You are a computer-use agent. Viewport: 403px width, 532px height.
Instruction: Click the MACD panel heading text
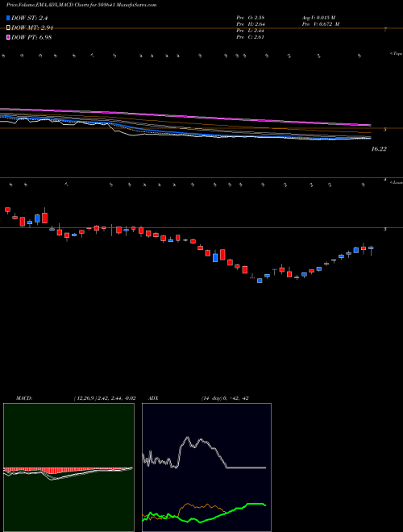pyautogui.click(x=23, y=398)
